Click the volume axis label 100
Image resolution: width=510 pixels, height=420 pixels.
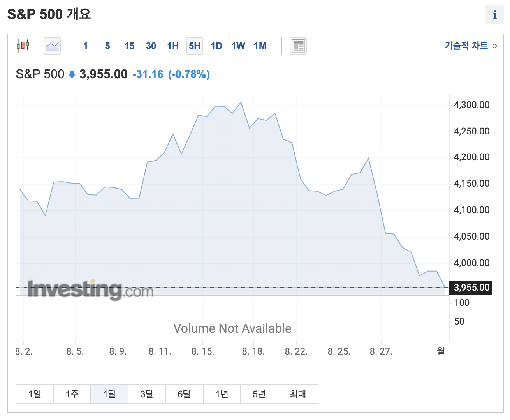(x=462, y=303)
